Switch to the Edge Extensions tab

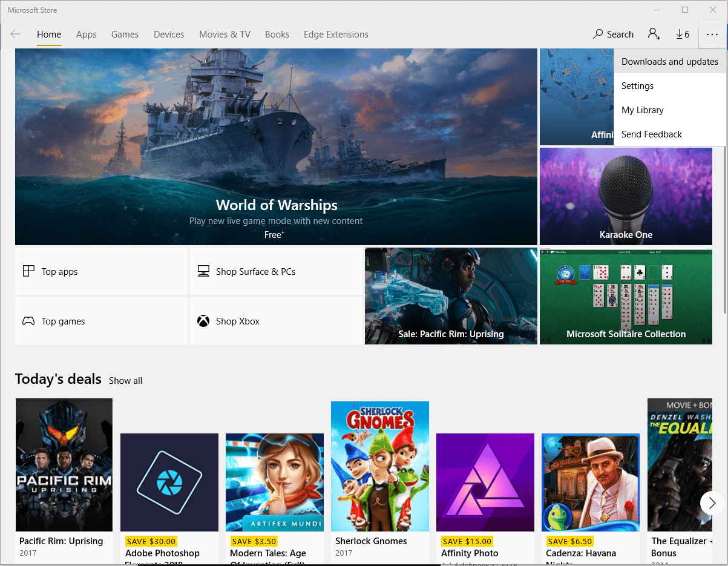point(336,35)
